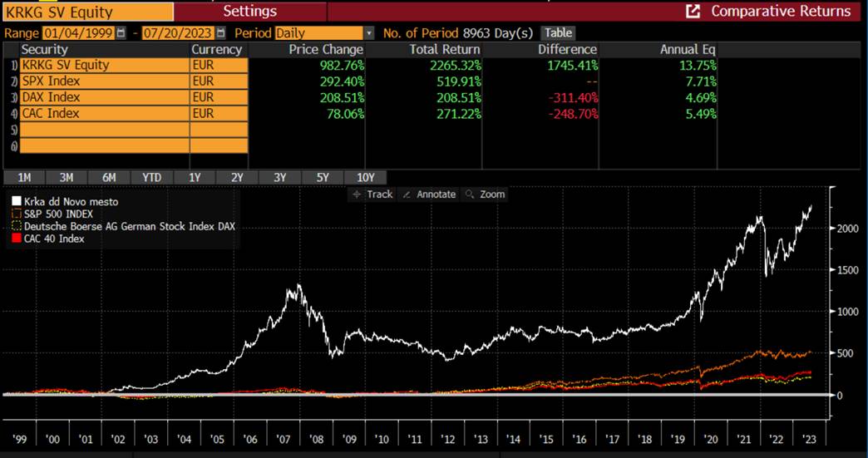This screenshot has height=458, width=868.
Task: Click the pop-out icon beside Comparative Returns
Action: coord(692,12)
